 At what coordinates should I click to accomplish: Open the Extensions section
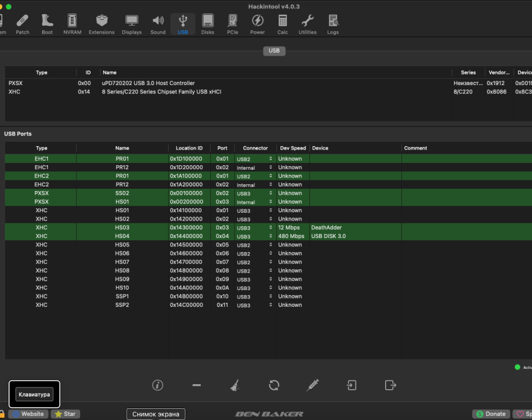pos(101,25)
